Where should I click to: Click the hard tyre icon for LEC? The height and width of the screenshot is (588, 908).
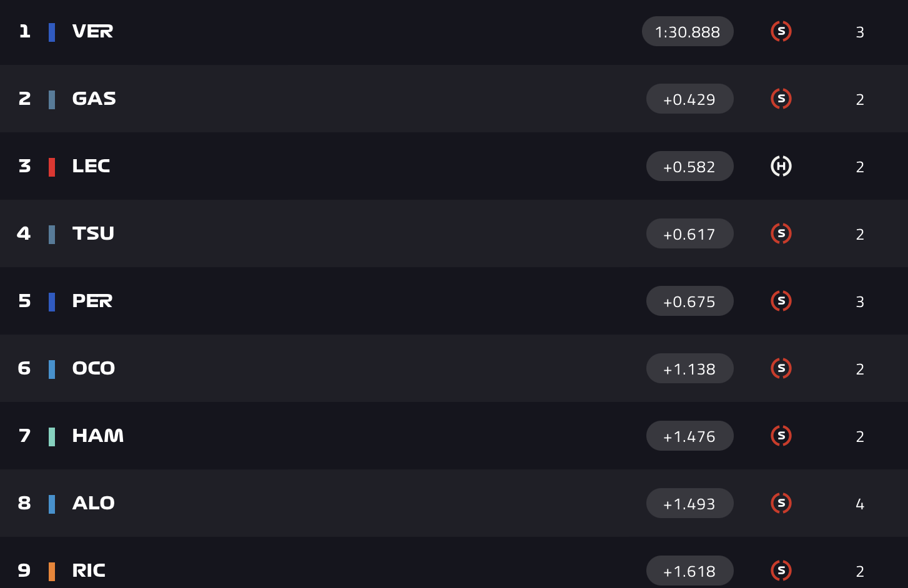click(781, 166)
